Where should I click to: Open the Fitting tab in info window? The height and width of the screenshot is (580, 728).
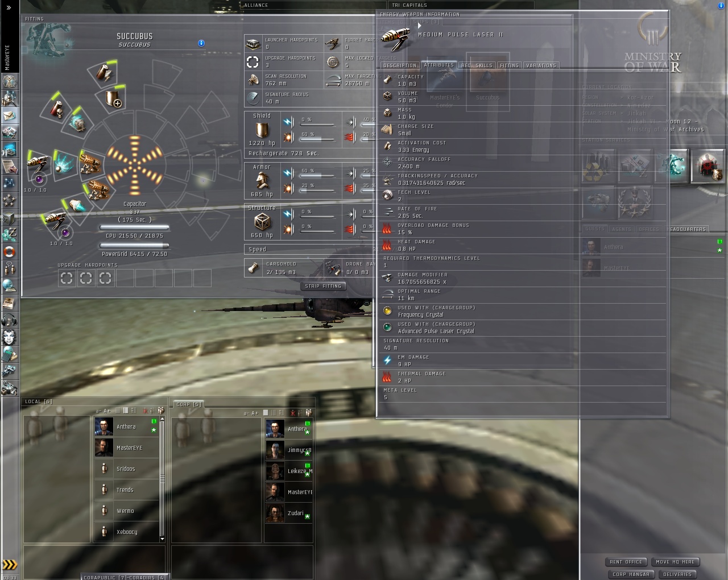[510, 65]
